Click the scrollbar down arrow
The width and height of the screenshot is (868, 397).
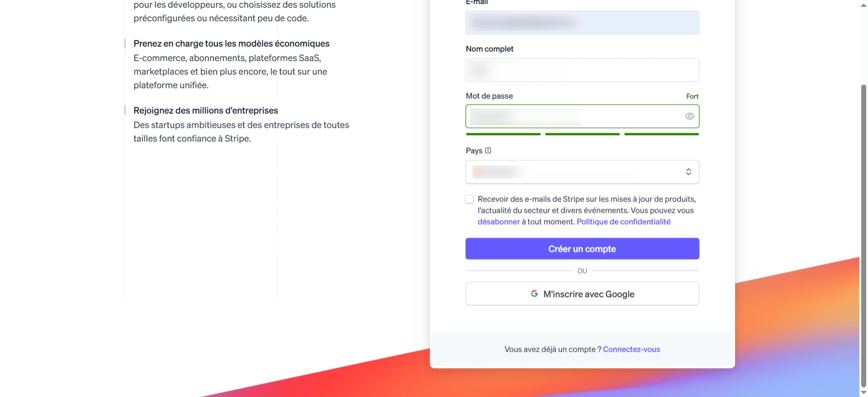click(x=863, y=392)
